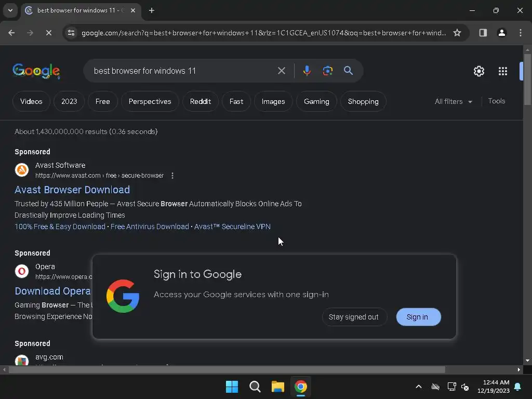Screen dimensions: 532x399
Task: Click the horizontal scrollbar thumb
Action: coord(227,369)
